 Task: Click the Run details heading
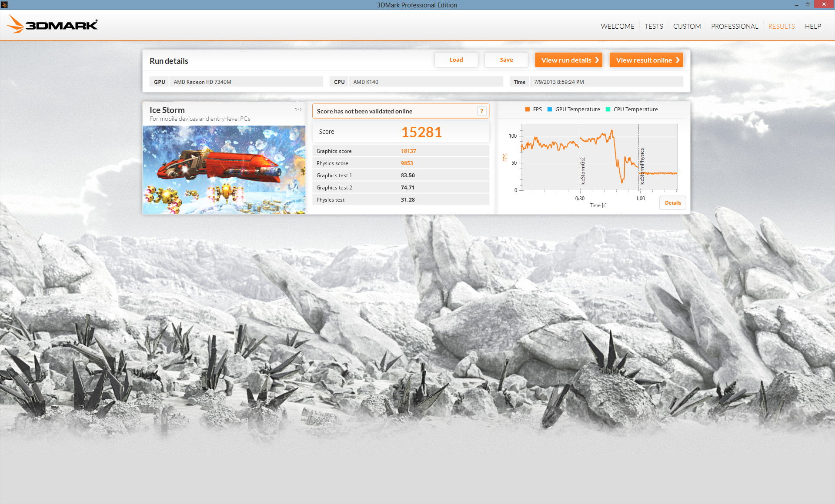click(x=169, y=61)
